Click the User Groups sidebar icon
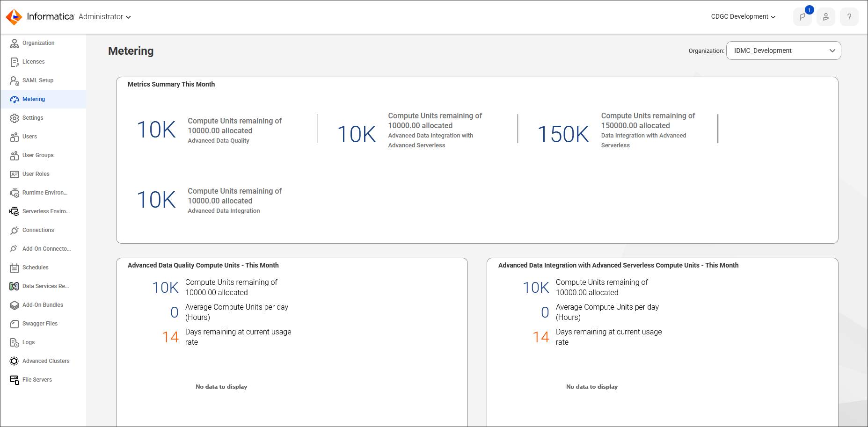The width and height of the screenshot is (868, 427). coord(15,155)
